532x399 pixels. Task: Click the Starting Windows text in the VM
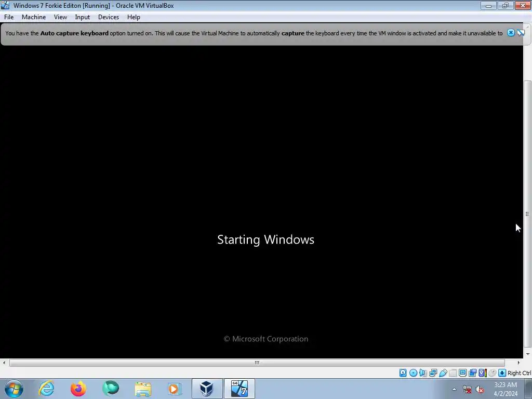[265, 240]
